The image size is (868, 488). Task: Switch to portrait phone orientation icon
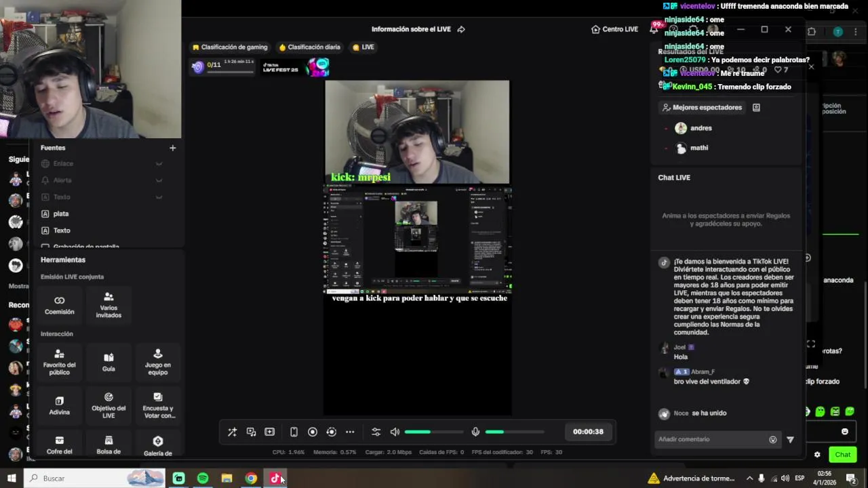tap(294, 432)
